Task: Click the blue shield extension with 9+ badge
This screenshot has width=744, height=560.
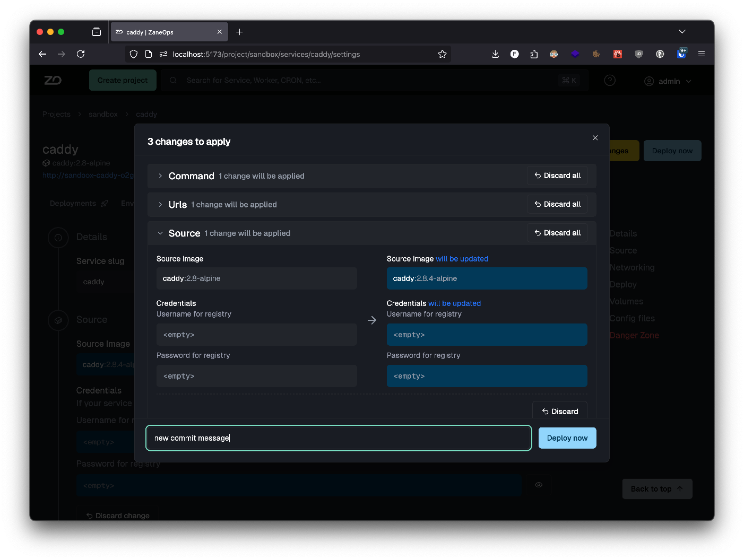Action: (681, 54)
